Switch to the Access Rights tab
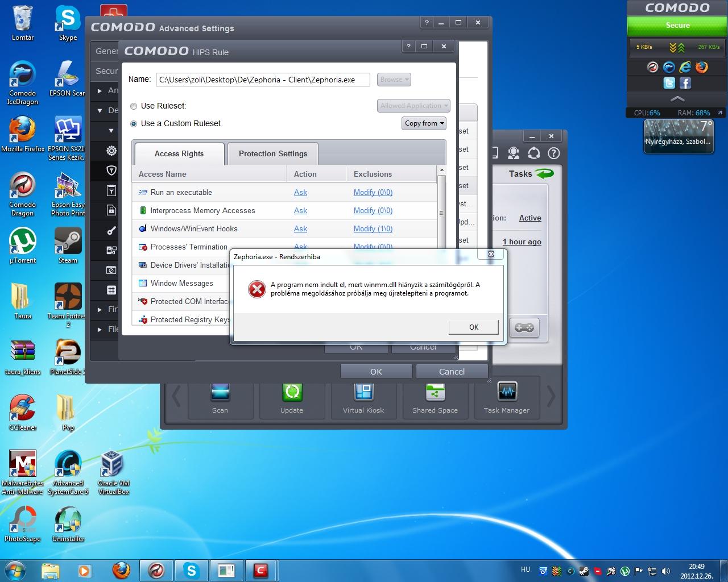 tap(179, 153)
